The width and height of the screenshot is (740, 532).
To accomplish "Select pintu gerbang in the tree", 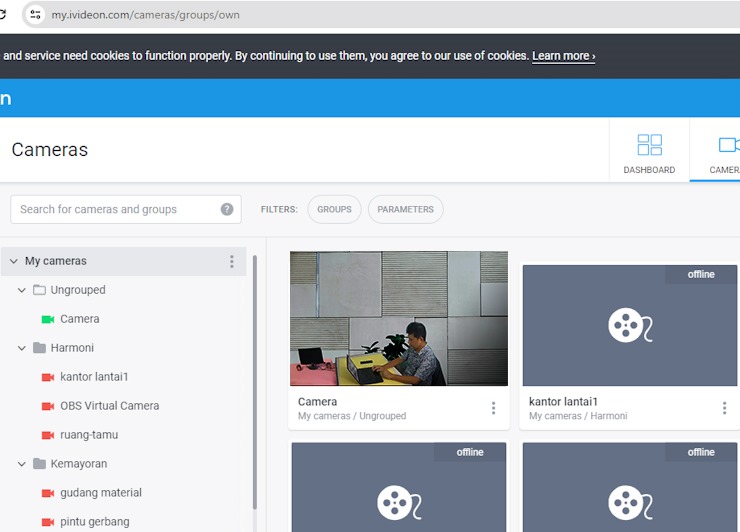I will [94, 522].
